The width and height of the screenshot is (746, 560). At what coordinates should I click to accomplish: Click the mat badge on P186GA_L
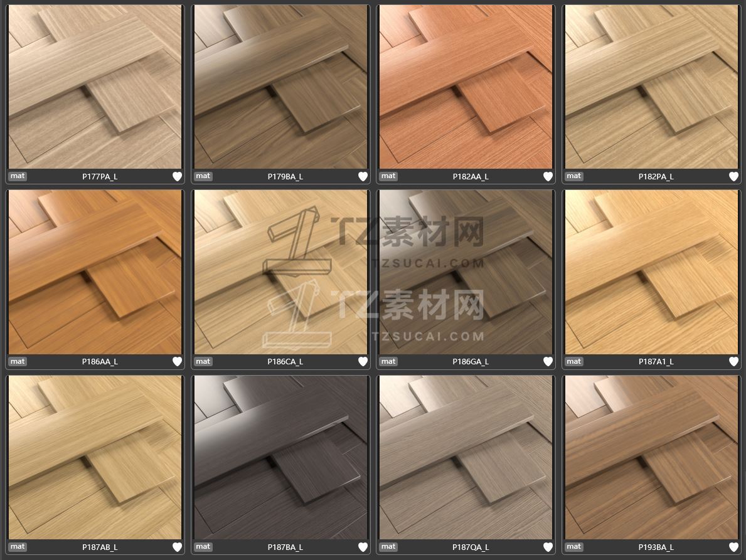tap(388, 361)
